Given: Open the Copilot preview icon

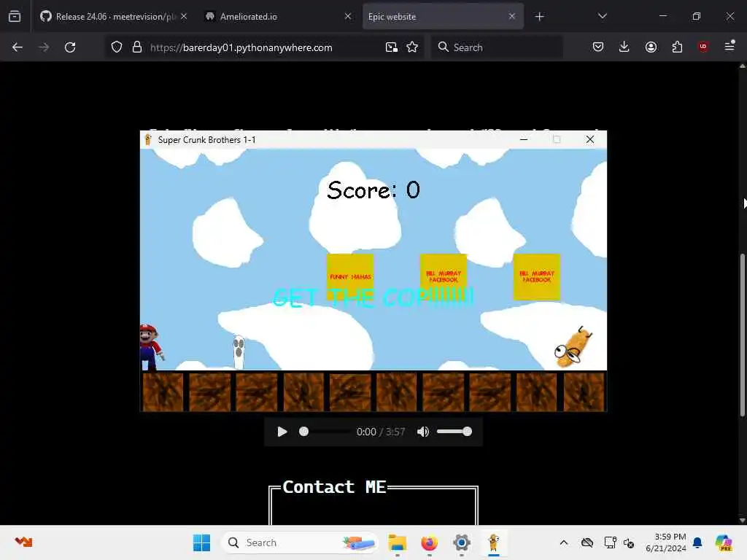Looking at the screenshot, I should 724,542.
